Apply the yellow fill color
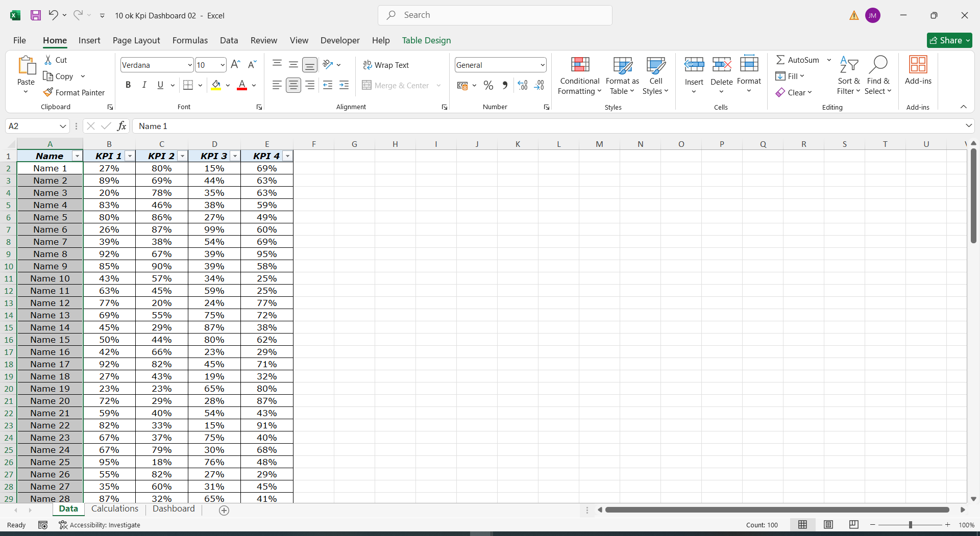980x536 pixels. click(x=216, y=85)
